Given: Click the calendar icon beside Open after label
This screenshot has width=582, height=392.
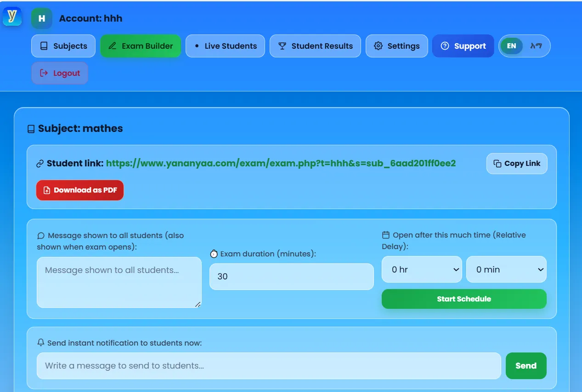Looking at the screenshot, I should [386, 235].
